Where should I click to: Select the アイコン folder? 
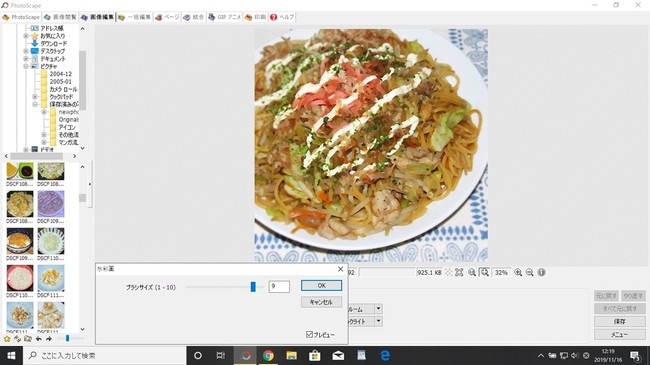[67, 127]
